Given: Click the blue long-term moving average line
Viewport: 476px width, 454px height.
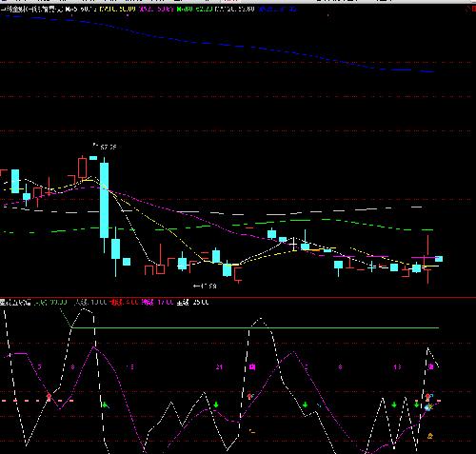Looking at the screenshot, I should pyautogui.click(x=222, y=45).
